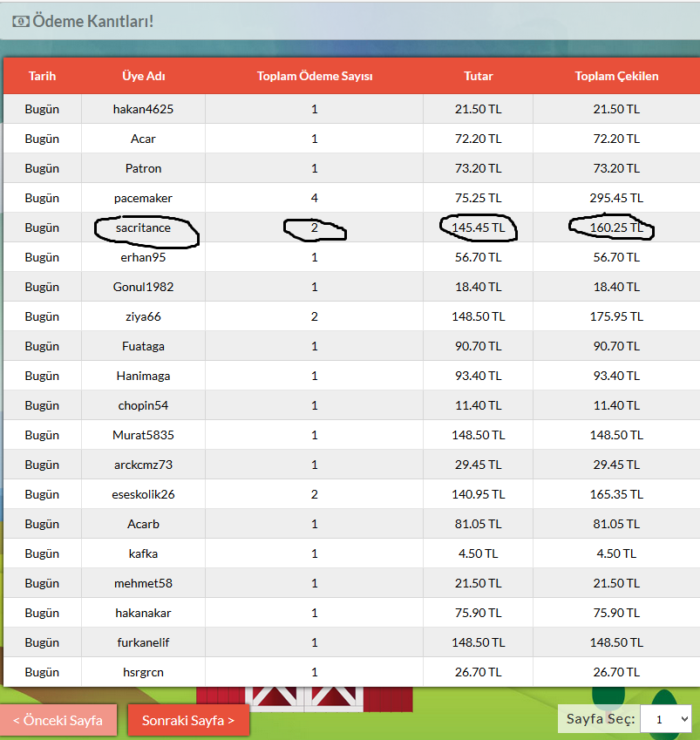Select member name kafka
The image size is (700, 740).
tap(143, 553)
